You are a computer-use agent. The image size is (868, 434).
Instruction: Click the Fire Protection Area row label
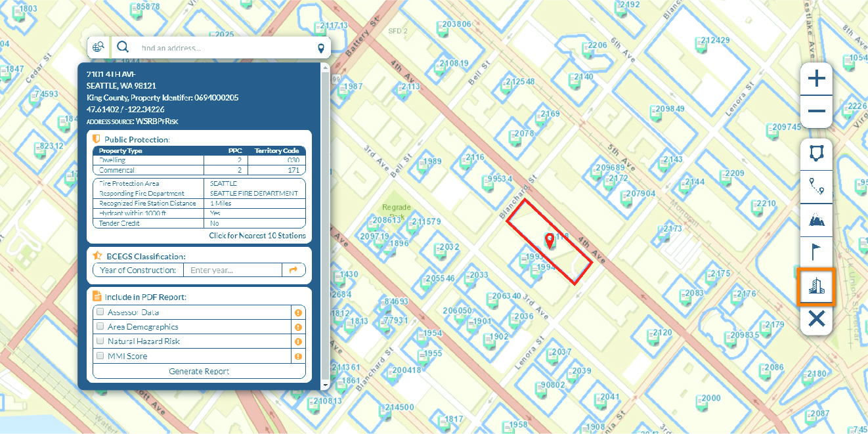(x=129, y=184)
